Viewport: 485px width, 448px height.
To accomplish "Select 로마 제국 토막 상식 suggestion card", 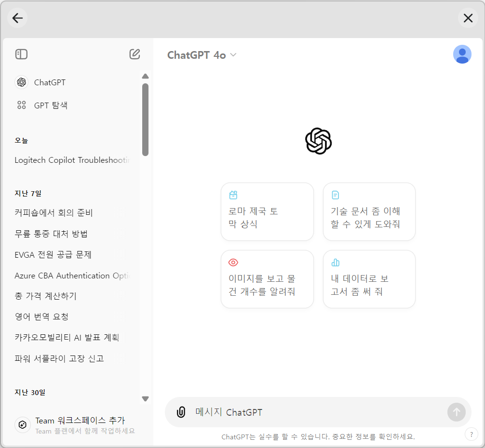I will click(x=267, y=211).
